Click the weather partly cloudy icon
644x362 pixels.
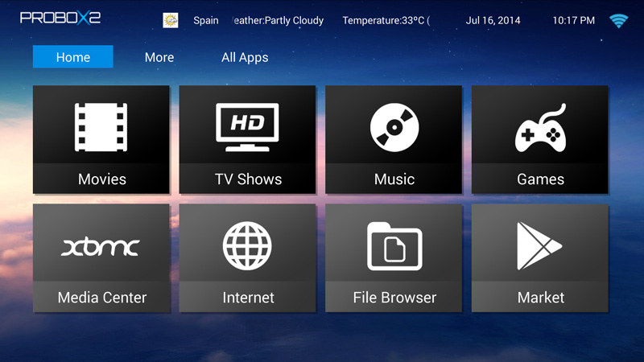pos(171,20)
